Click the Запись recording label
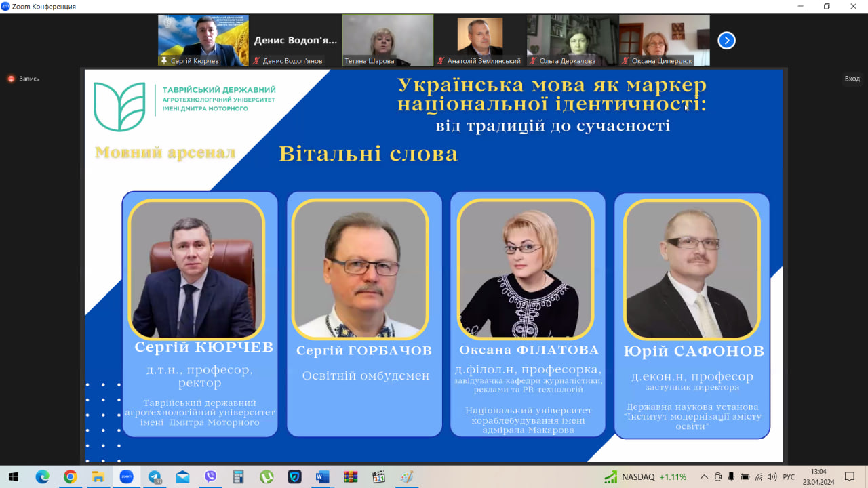The height and width of the screenshot is (488, 868). coord(29,79)
